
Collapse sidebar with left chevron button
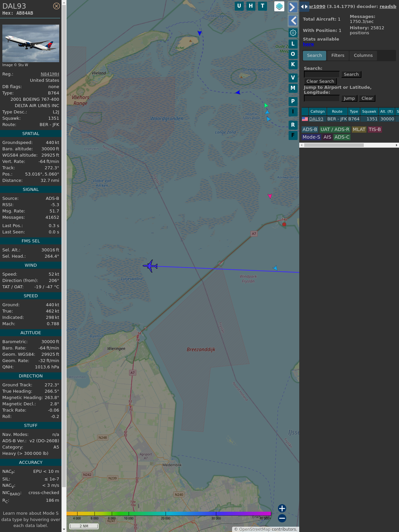point(293,21)
